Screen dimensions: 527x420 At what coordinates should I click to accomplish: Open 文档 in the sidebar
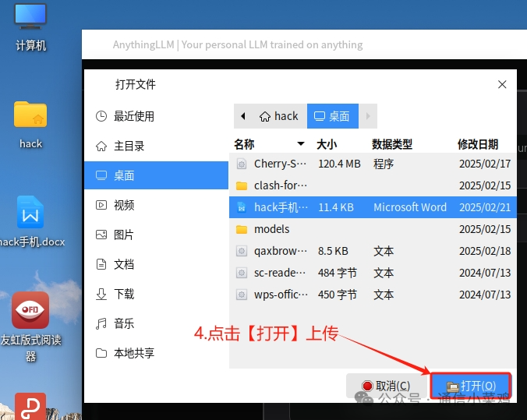(156, 264)
